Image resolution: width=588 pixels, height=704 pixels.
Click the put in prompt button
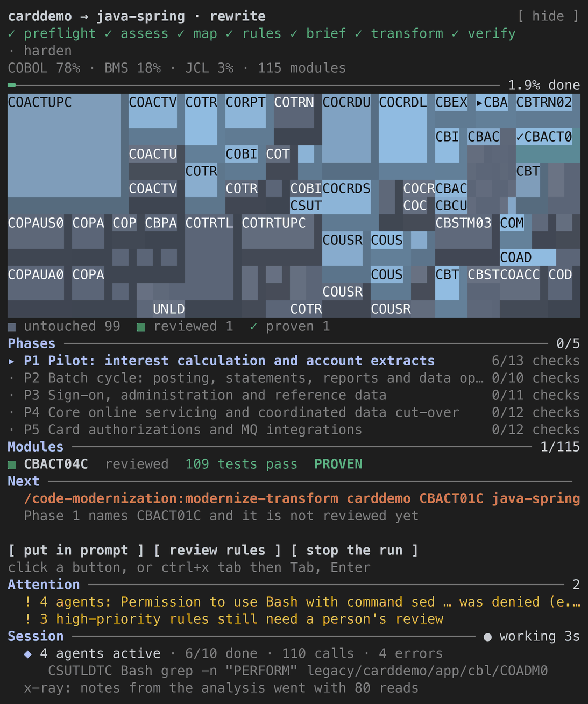(76, 550)
